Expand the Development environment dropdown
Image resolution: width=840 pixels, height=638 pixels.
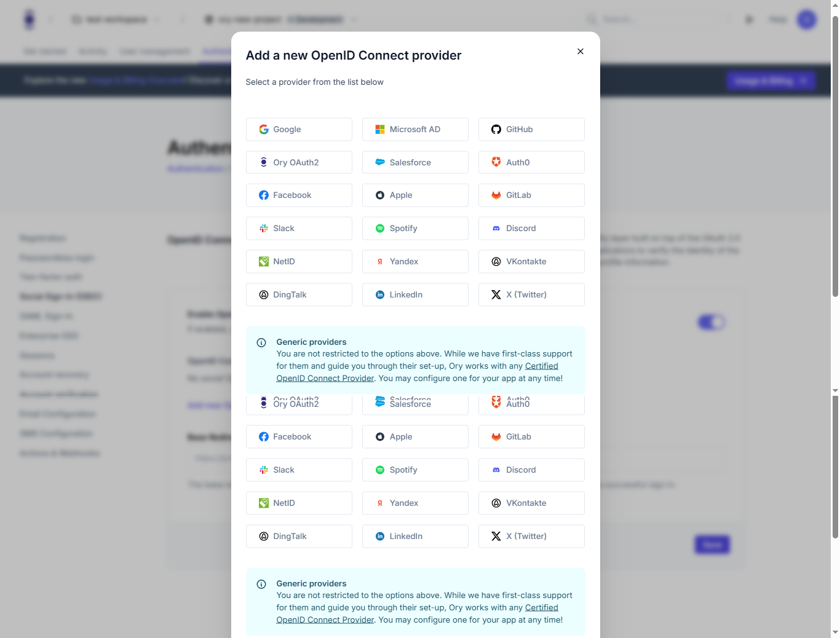point(315,19)
